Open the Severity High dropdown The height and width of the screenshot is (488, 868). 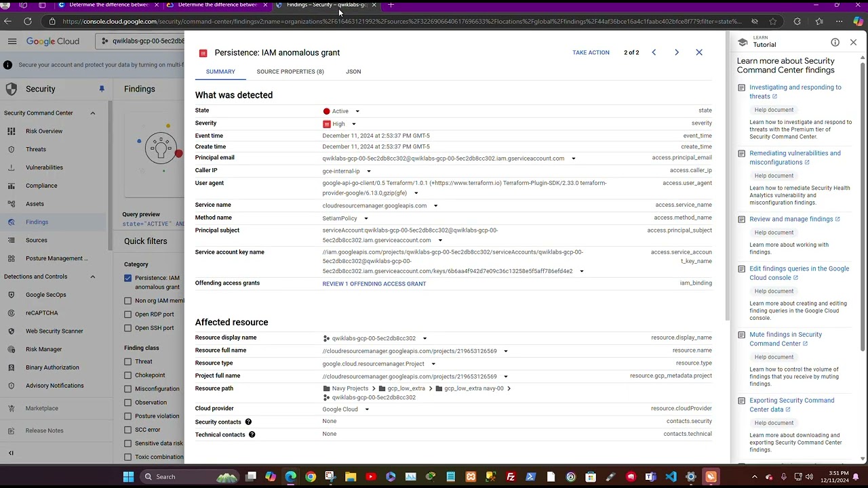click(353, 124)
